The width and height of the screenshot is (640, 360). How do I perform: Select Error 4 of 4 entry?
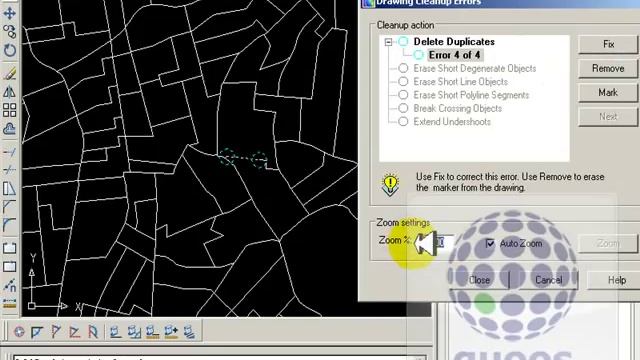click(x=454, y=55)
